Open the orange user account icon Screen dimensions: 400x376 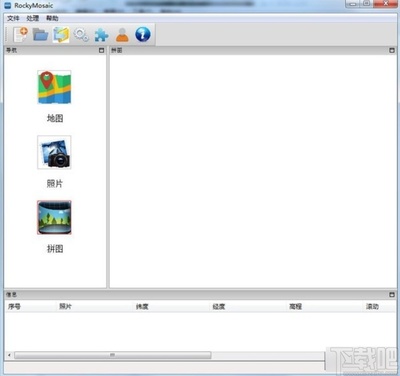pos(122,35)
